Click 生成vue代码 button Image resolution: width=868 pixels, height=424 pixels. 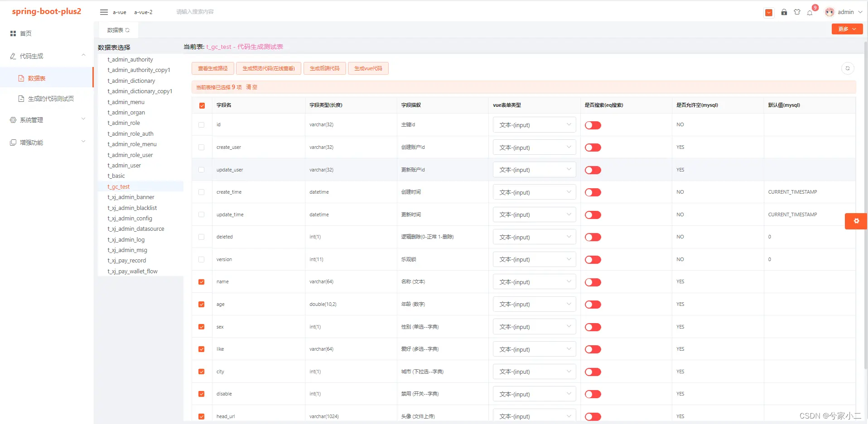click(x=368, y=68)
